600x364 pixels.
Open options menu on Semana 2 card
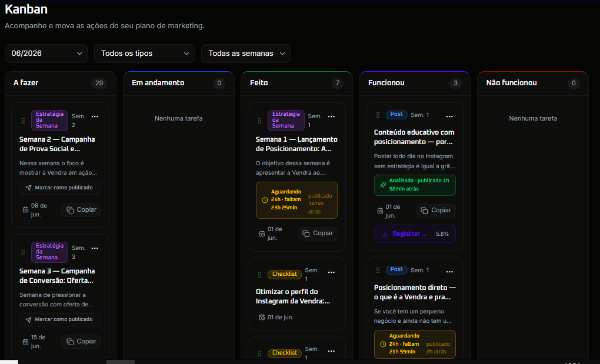point(95,116)
